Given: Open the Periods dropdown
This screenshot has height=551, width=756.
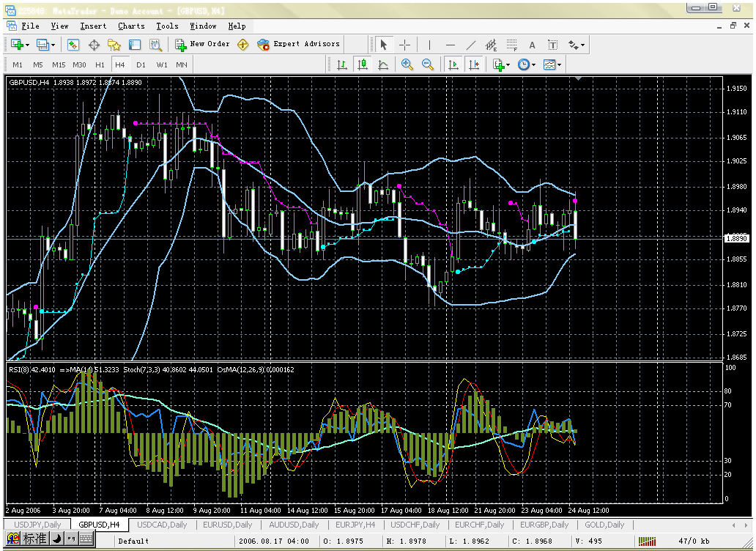Looking at the screenshot, I should click(527, 64).
